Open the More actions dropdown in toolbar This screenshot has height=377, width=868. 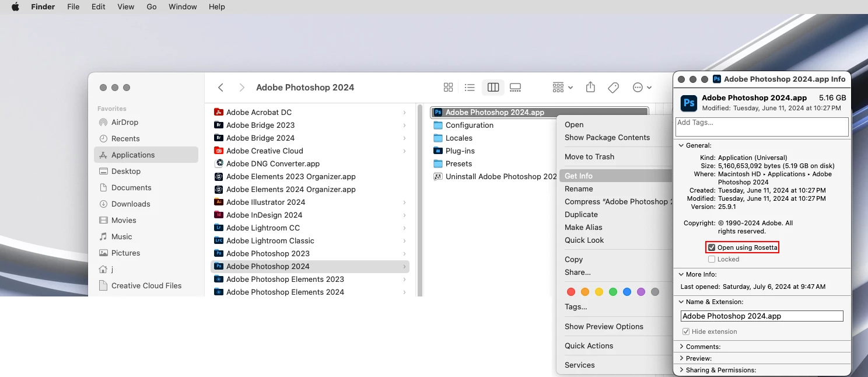[x=642, y=88]
